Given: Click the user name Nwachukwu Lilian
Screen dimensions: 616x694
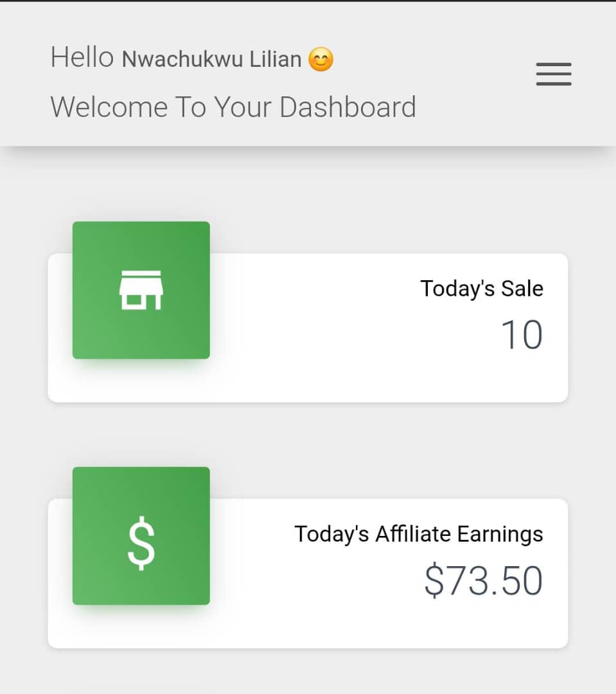Looking at the screenshot, I should 211,59.
